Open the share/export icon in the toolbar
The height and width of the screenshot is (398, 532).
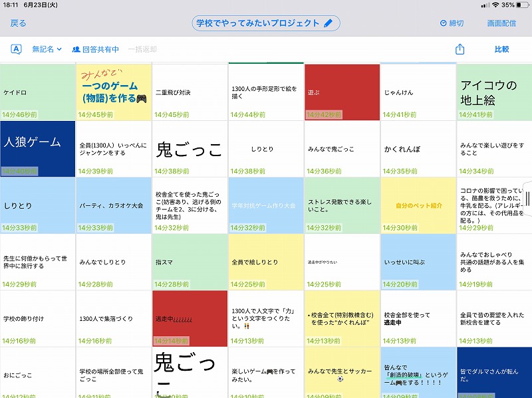pyautogui.click(x=460, y=49)
